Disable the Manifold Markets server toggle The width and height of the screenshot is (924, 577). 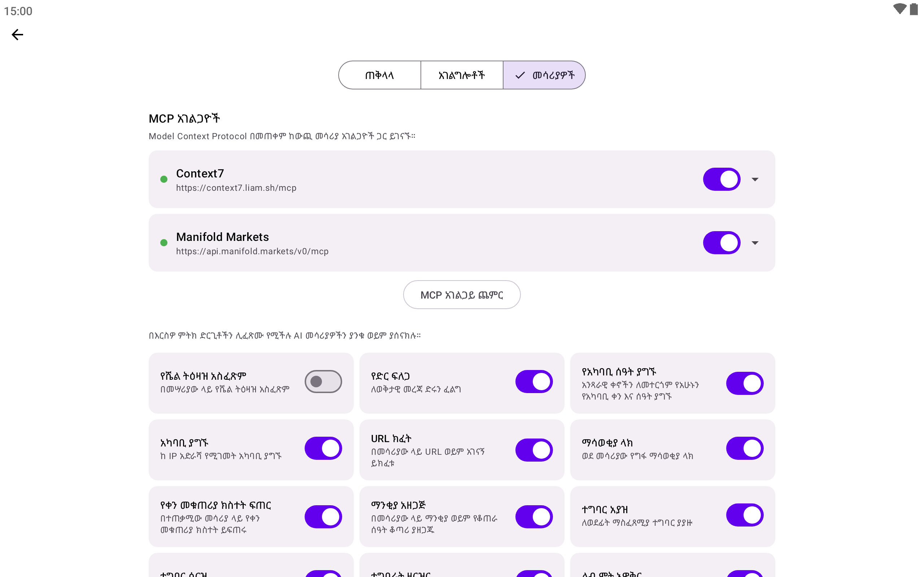[x=721, y=243]
